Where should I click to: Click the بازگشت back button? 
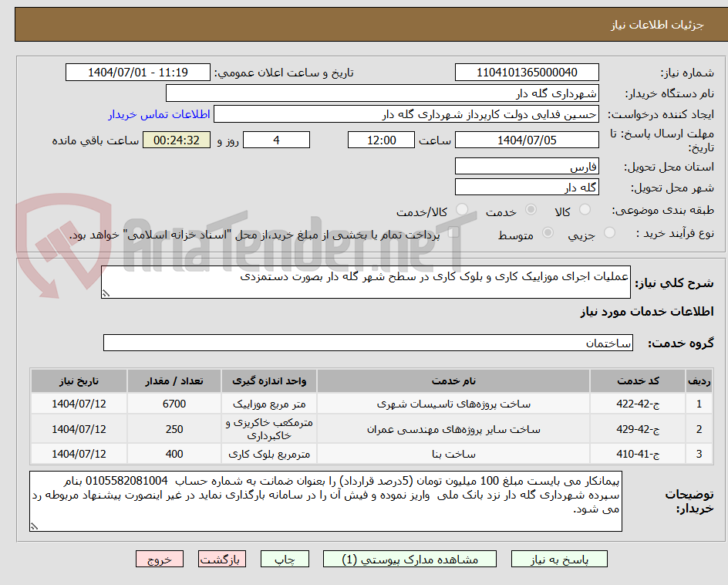click(x=222, y=559)
